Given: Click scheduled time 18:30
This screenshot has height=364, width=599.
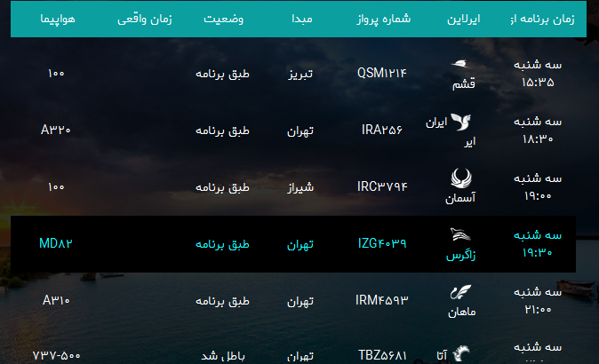Looking at the screenshot, I should pos(538,138).
